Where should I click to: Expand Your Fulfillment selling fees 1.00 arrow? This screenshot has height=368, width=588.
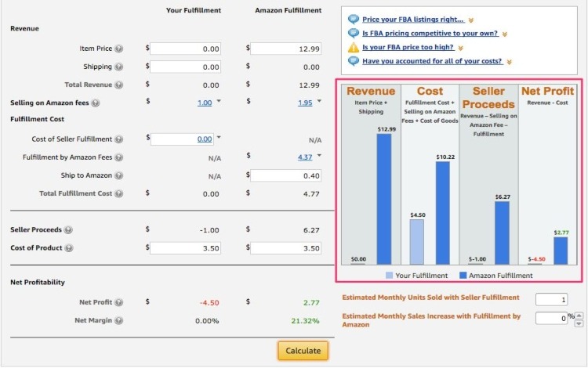[219, 101]
